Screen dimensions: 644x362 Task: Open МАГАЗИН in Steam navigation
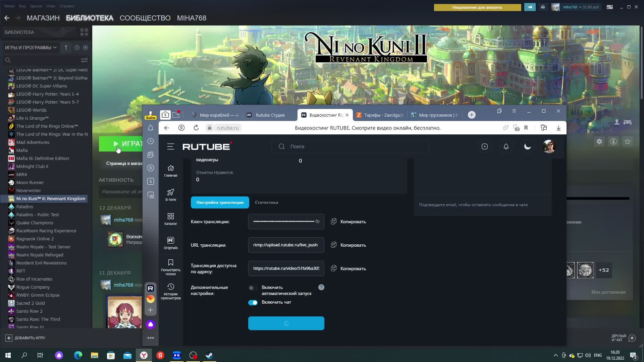43,18
